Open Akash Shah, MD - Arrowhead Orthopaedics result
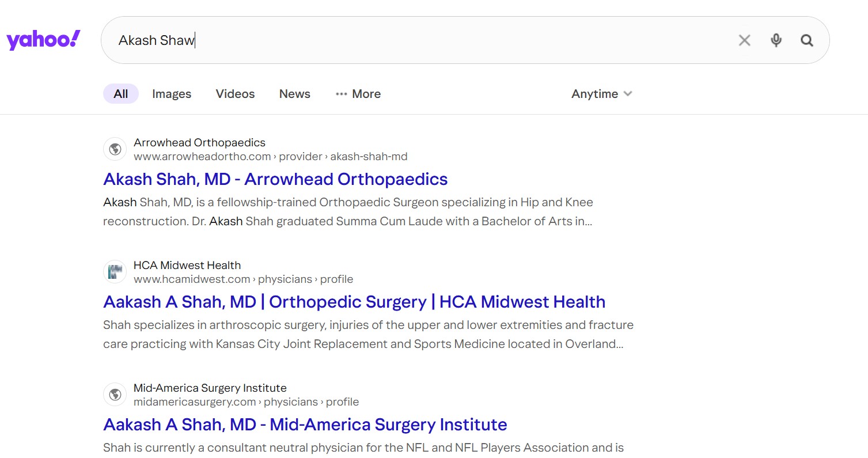Image resolution: width=868 pixels, height=458 pixels. point(275,179)
